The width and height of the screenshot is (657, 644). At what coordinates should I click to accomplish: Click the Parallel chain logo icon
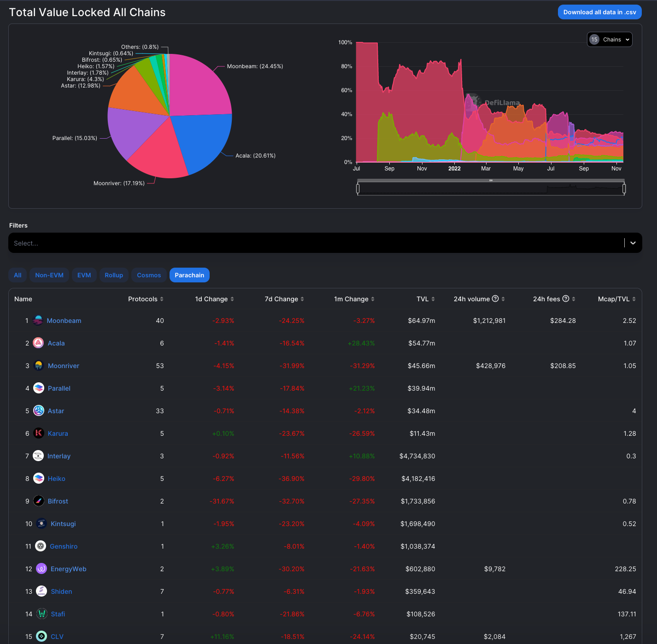pyautogui.click(x=39, y=388)
